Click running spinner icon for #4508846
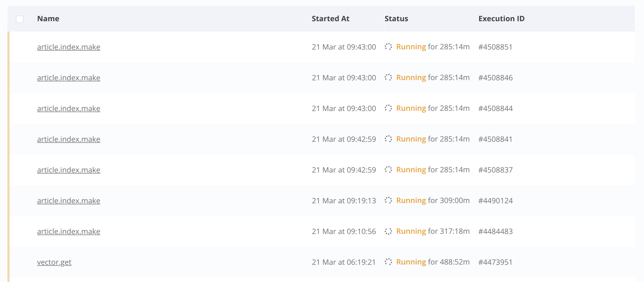 [388, 77]
